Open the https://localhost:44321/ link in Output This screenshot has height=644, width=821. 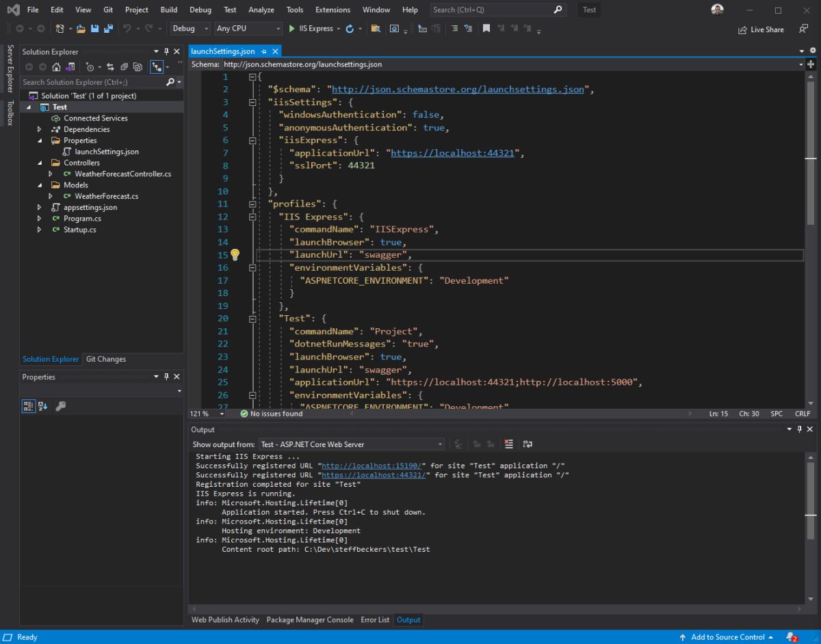tap(374, 475)
